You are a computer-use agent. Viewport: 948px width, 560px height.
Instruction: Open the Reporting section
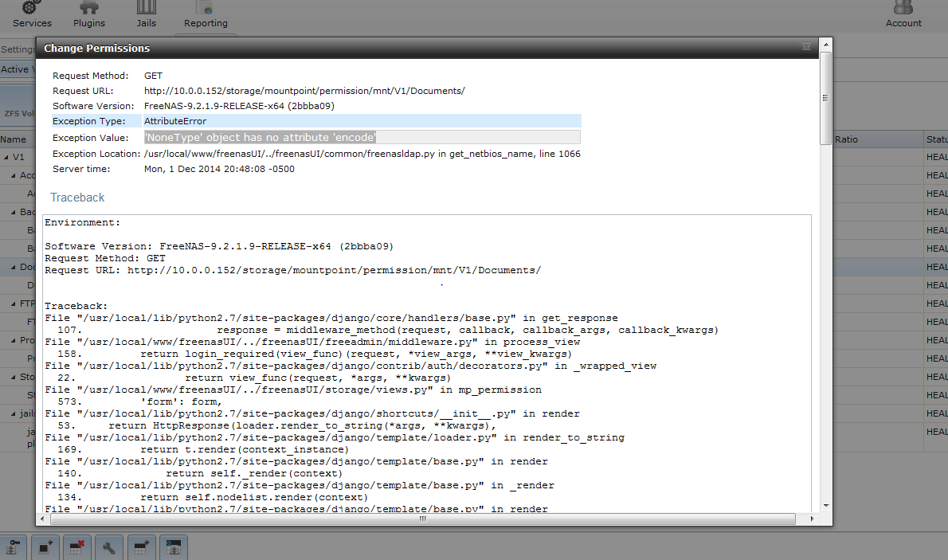[206, 15]
